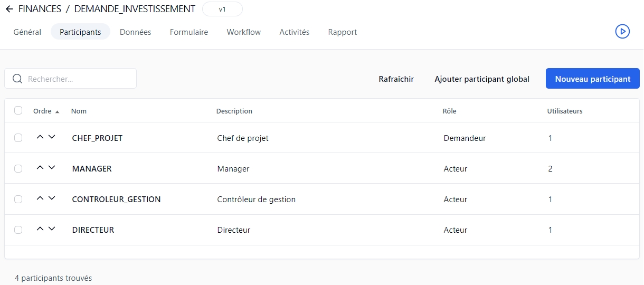The height and width of the screenshot is (285, 644).
Task: Move CHEF_PROJET down with the down arrow
Action: [52, 137]
